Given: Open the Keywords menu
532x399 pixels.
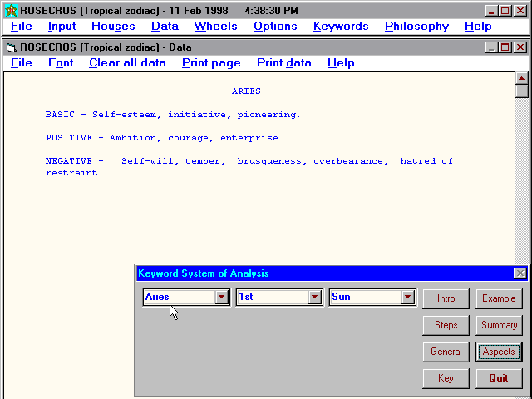Looking at the screenshot, I should click(341, 26).
